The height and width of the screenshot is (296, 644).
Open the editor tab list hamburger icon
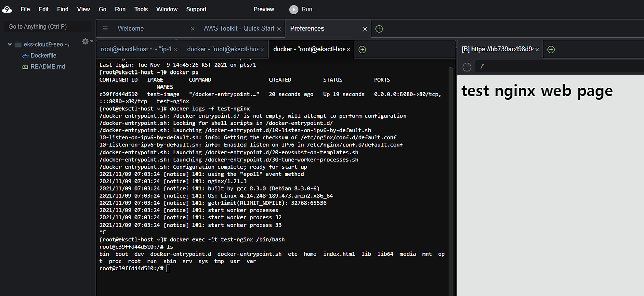[x=105, y=28]
